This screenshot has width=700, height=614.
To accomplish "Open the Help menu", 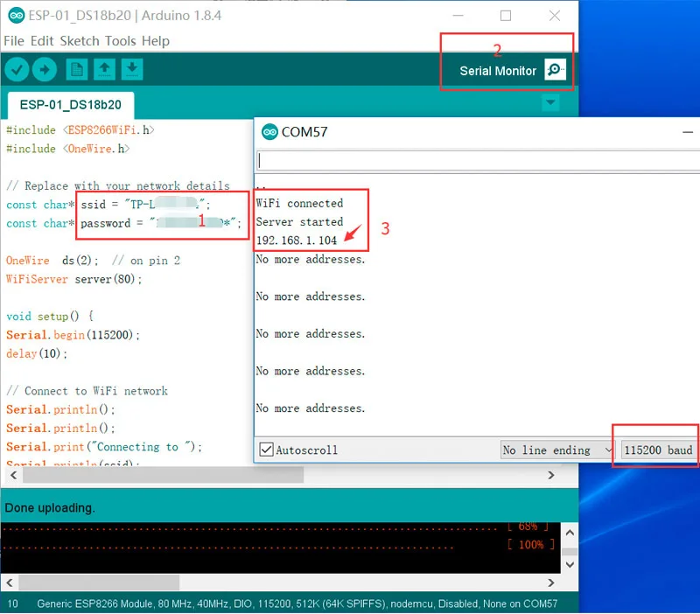I will (156, 41).
